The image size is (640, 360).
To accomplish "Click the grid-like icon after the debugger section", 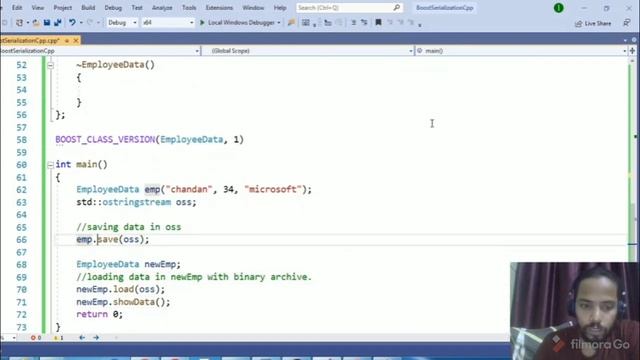I will pyautogui.click(x=305, y=22).
